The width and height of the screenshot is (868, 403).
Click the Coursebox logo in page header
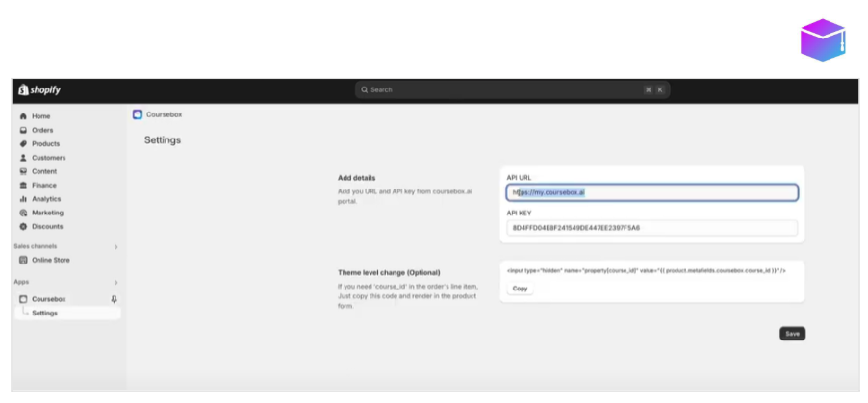(x=138, y=114)
